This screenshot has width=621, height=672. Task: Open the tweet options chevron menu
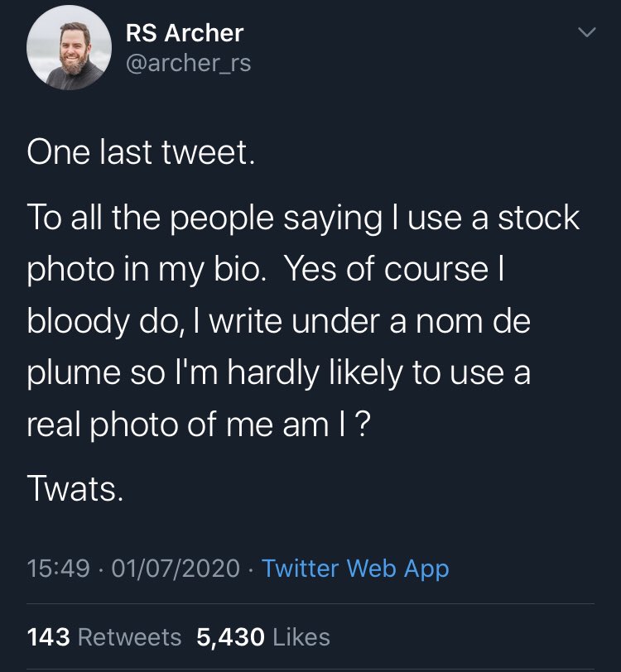pos(586,34)
